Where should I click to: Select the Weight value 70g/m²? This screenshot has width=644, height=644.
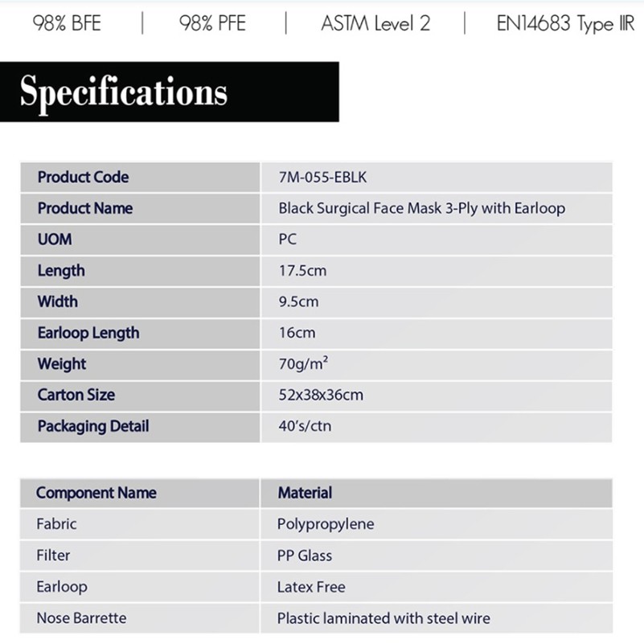coord(303,364)
